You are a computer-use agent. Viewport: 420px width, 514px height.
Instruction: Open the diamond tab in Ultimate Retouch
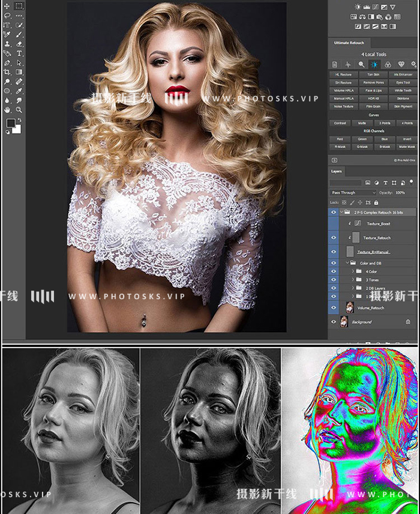point(401,65)
